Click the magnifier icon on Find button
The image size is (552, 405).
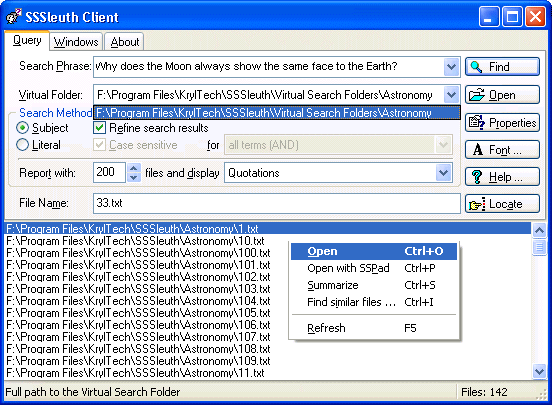(476, 67)
